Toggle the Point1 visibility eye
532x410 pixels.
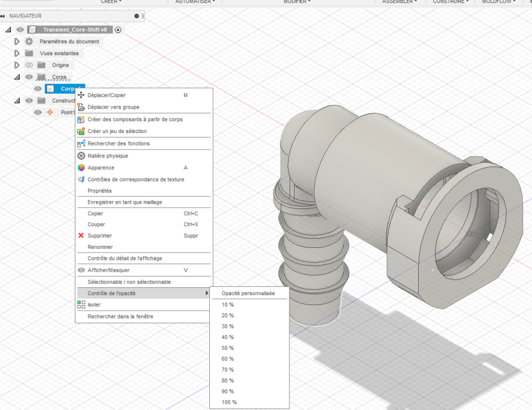pos(37,112)
